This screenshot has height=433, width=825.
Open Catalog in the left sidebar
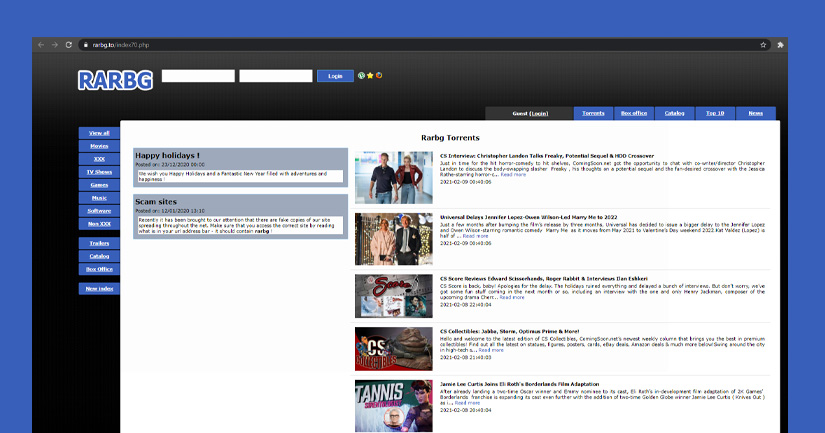coord(99,256)
